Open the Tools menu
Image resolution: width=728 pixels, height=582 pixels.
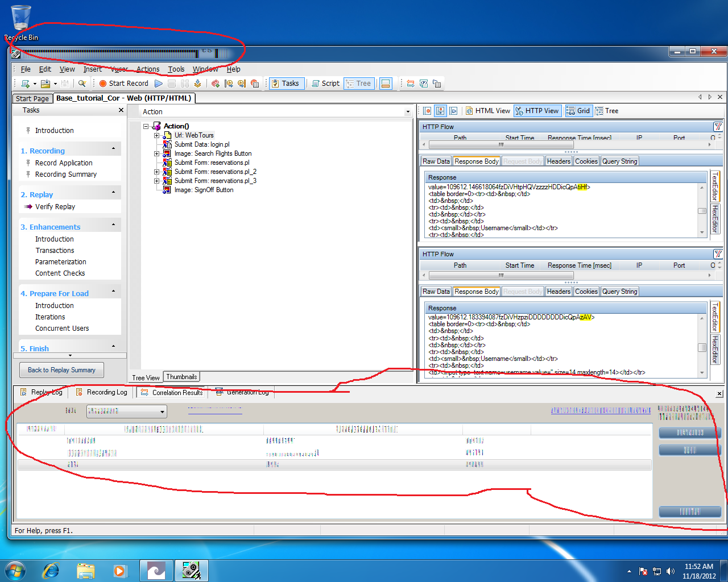coord(176,69)
